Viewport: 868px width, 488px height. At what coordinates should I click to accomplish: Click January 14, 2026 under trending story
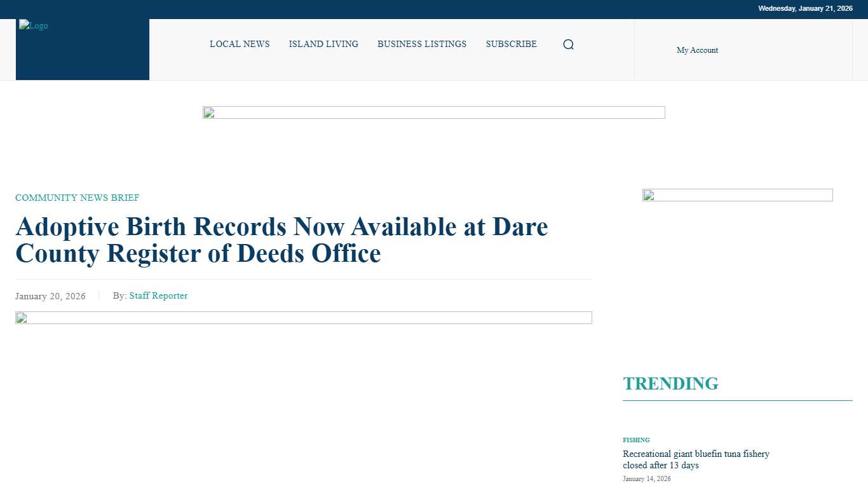coord(646,478)
